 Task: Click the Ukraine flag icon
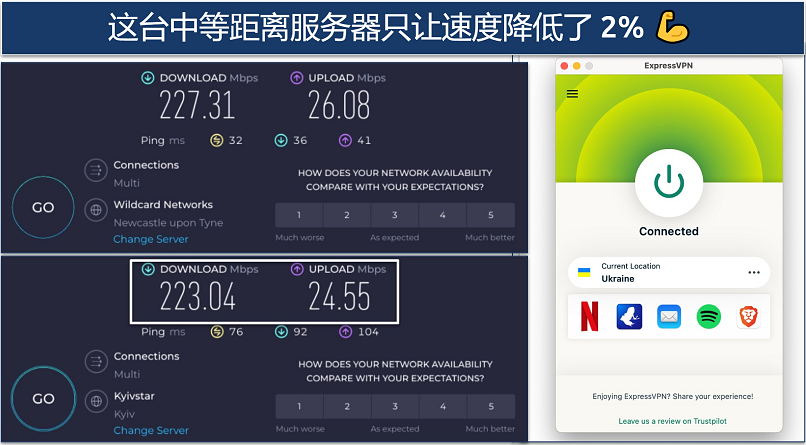coord(584,272)
